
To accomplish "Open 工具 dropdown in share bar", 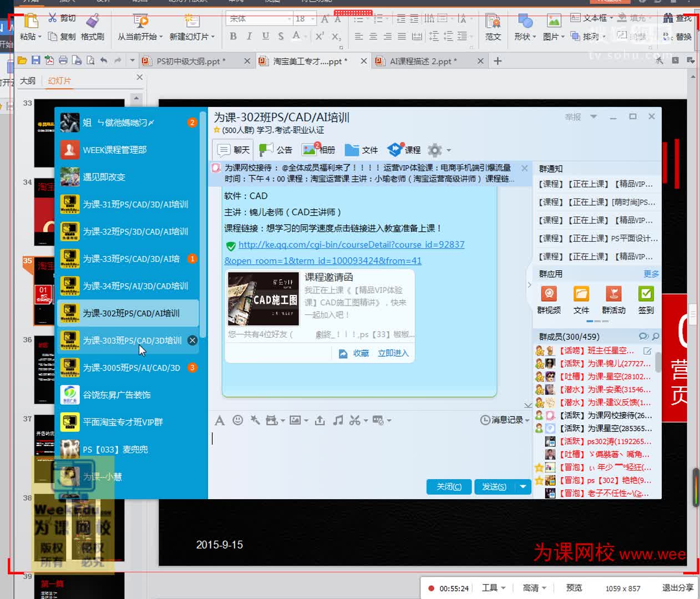I will click(x=494, y=588).
